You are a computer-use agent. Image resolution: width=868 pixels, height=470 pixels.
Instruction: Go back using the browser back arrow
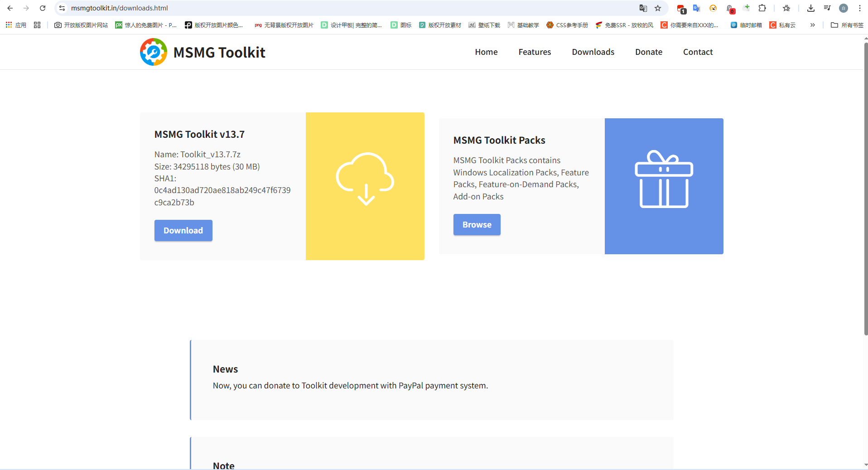click(10, 8)
